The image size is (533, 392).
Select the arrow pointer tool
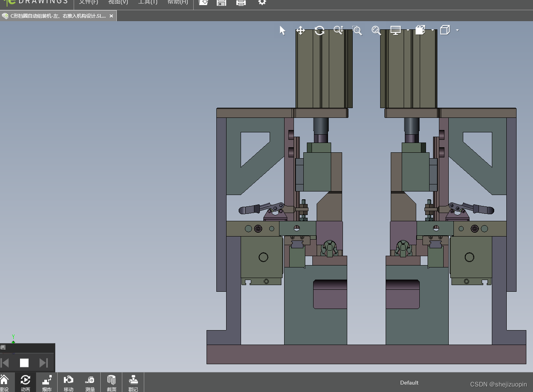[x=283, y=31]
